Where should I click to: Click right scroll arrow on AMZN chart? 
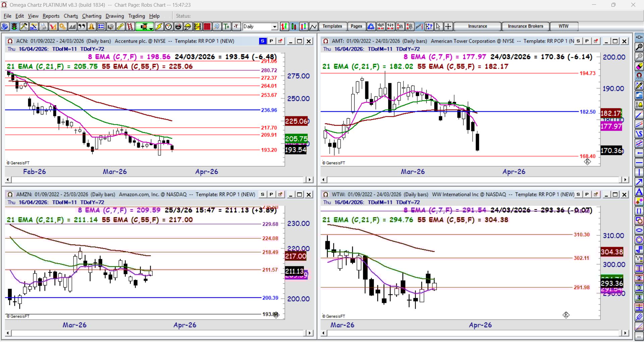(309, 333)
